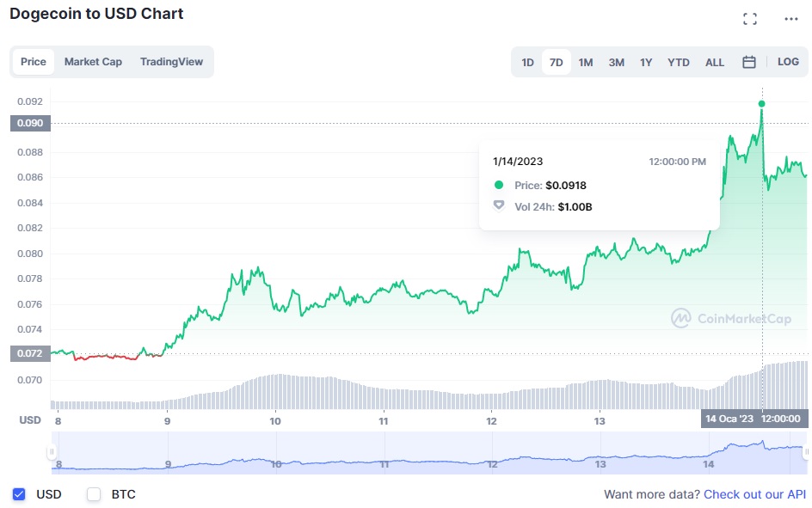The image size is (812, 508).
Task: Select the 1D time range
Action: (527, 63)
